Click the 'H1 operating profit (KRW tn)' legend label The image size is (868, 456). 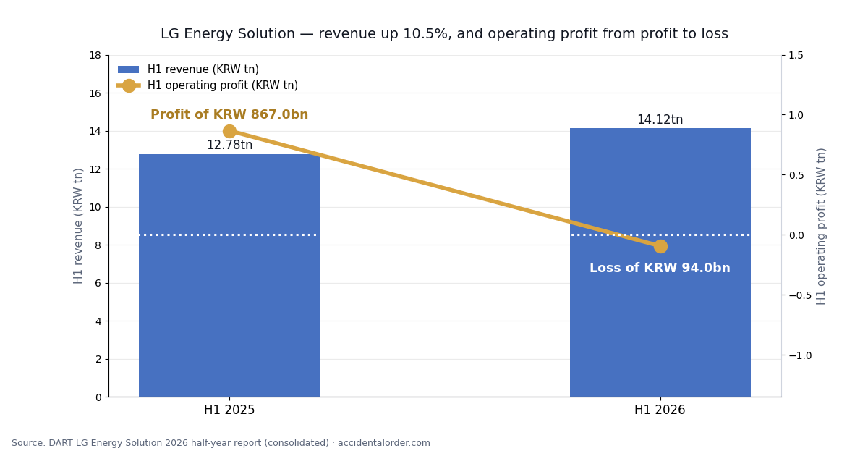pyautogui.click(x=223, y=85)
